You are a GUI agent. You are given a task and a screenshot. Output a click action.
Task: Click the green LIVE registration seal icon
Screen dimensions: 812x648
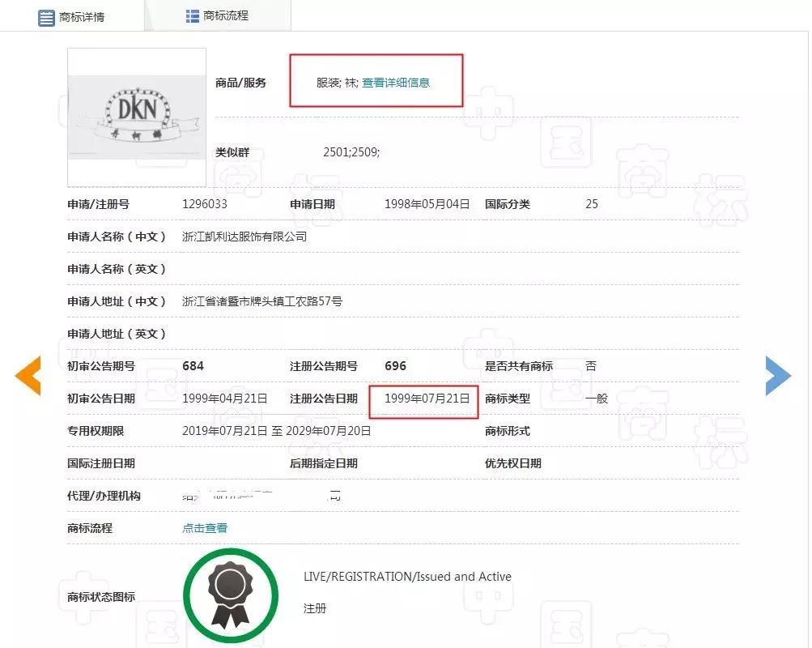231,594
